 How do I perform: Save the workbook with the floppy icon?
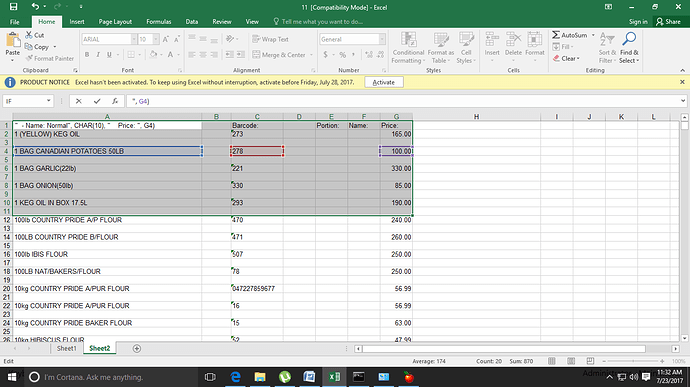(x=14, y=7)
